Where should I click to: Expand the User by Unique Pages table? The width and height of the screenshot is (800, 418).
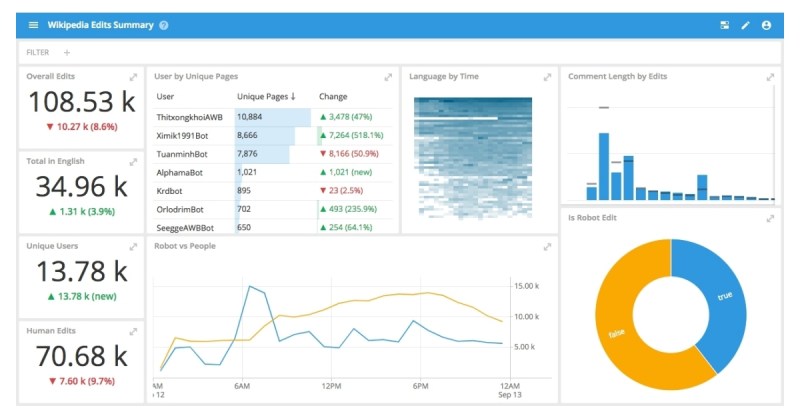388,77
